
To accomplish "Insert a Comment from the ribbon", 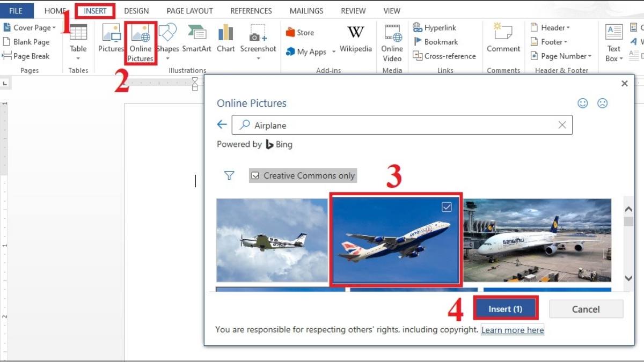I will (x=503, y=38).
